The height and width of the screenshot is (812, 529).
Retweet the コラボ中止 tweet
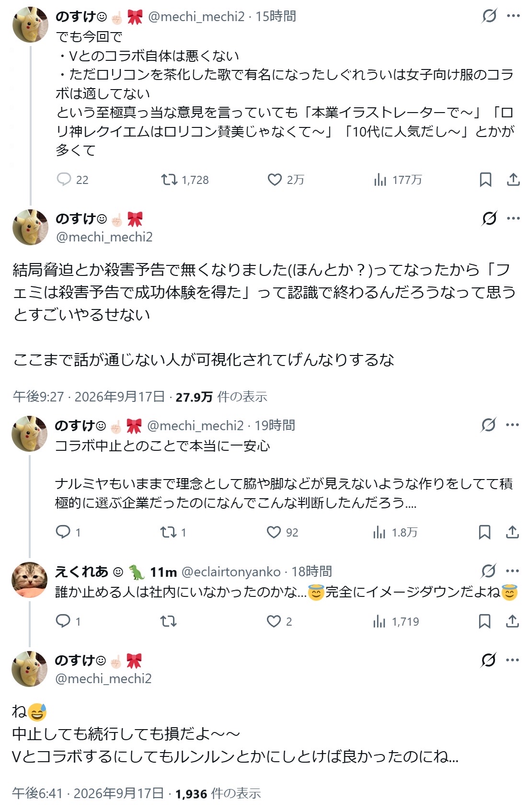[173, 532]
